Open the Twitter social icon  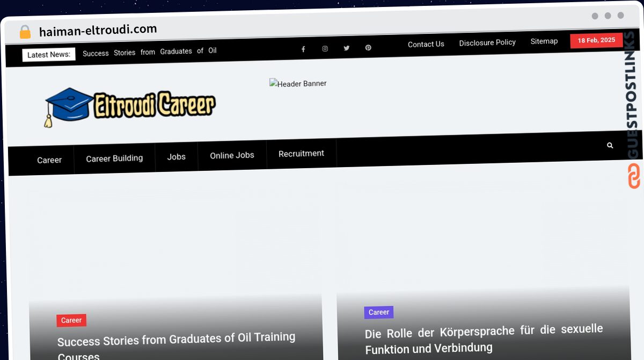coord(347,48)
